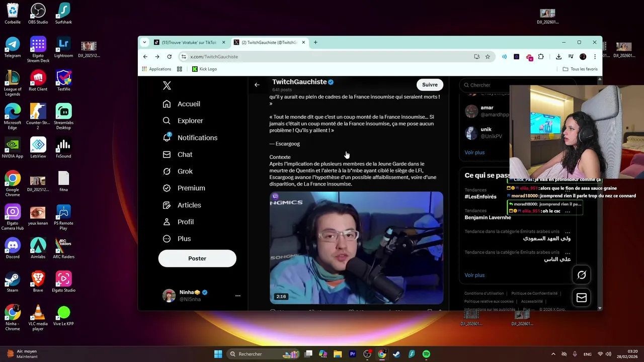The width and height of the screenshot is (644, 362).
Task: Open options for first Émirats arabes trend
Action: [568, 232]
